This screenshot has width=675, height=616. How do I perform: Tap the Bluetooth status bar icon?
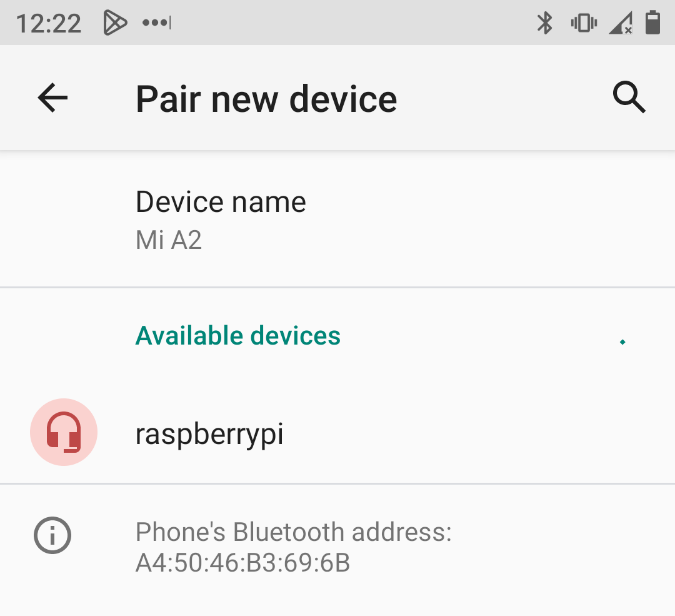tap(544, 23)
